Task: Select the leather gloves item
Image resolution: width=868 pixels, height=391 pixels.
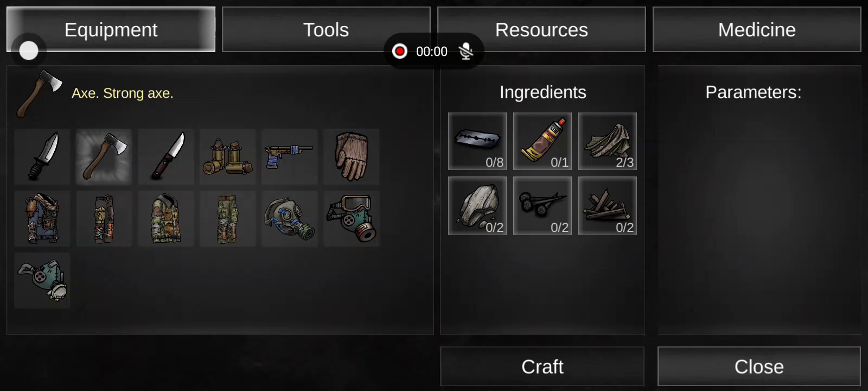Action: (352, 156)
